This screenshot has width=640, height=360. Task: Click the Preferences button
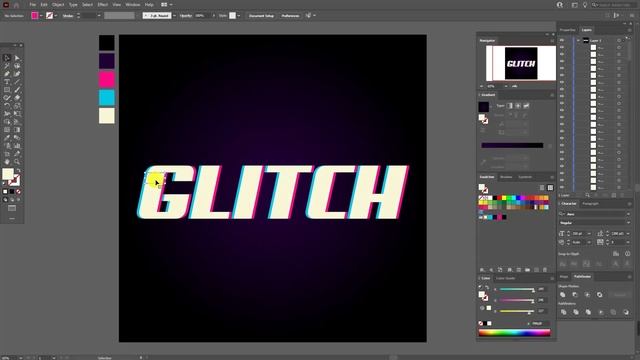point(290,16)
